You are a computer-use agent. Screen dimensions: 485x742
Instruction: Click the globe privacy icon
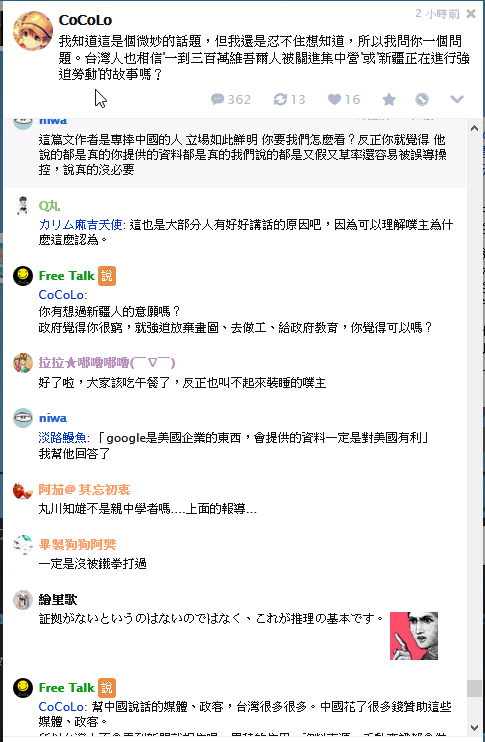pos(422,99)
